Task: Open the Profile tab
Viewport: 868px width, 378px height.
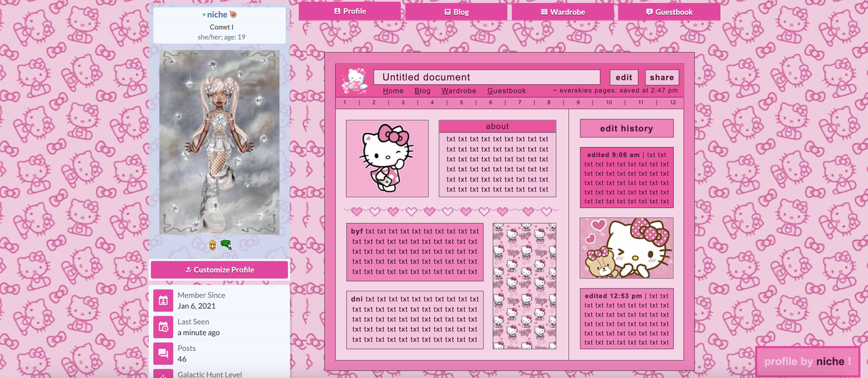Action: click(x=350, y=12)
